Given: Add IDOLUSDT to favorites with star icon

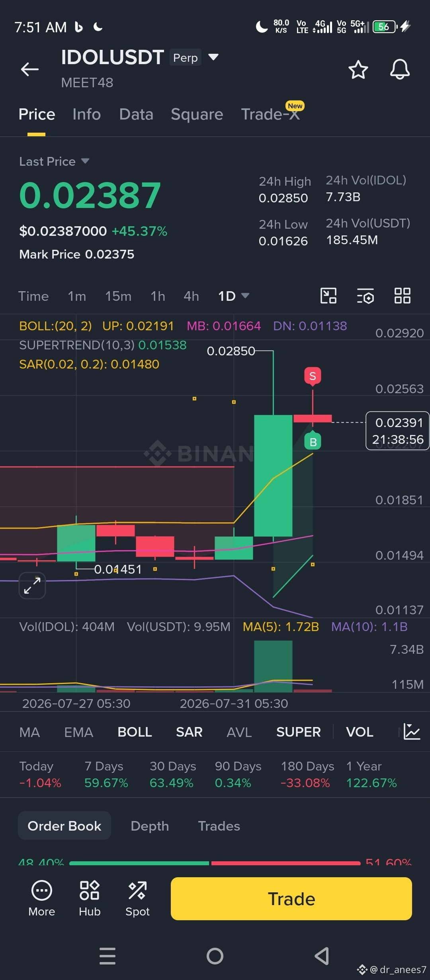Looking at the screenshot, I should 358,70.
